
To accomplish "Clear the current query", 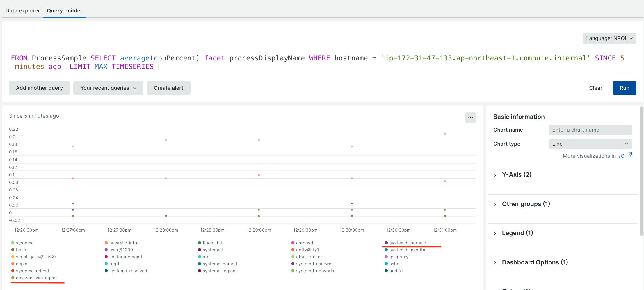I will (595, 88).
